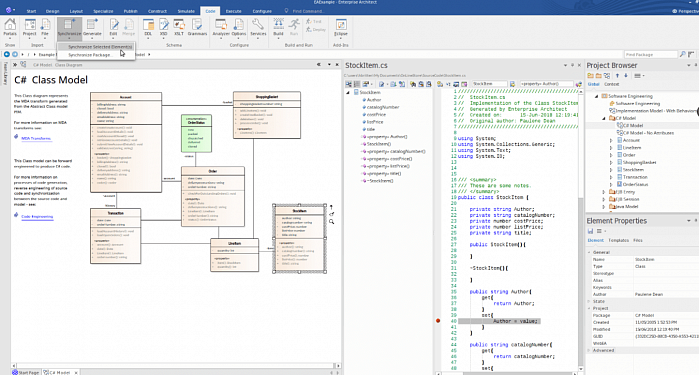This screenshot has width=699, height=375.
Task: Select «property» costPrice() in code tree
Action: point(389,159)
